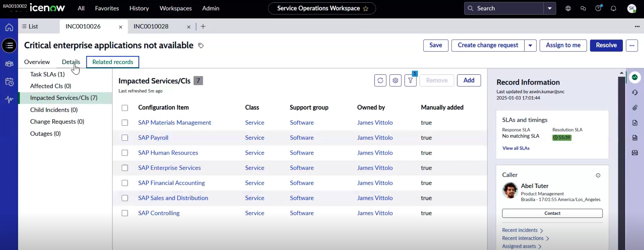Expand Assigned assets chevron

click(x=540, y=247)
